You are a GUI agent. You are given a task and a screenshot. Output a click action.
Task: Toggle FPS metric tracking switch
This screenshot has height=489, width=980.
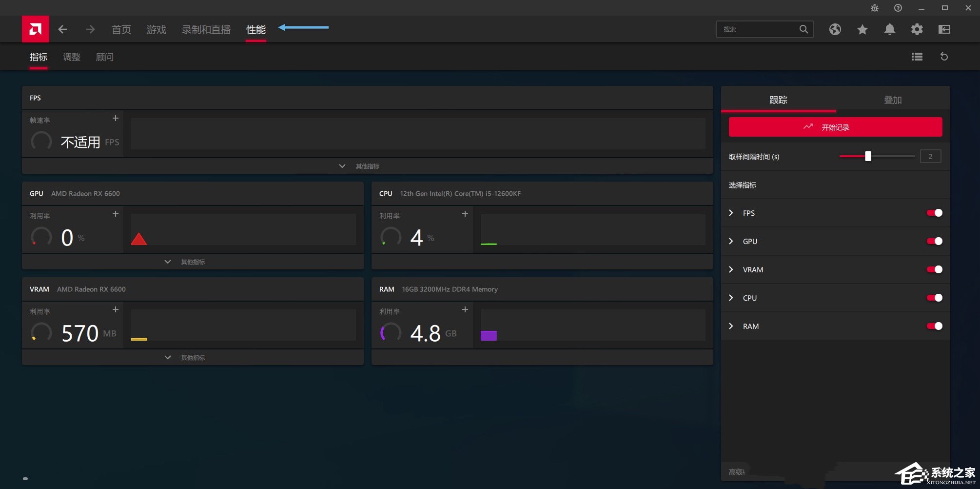tap(935, 213)
